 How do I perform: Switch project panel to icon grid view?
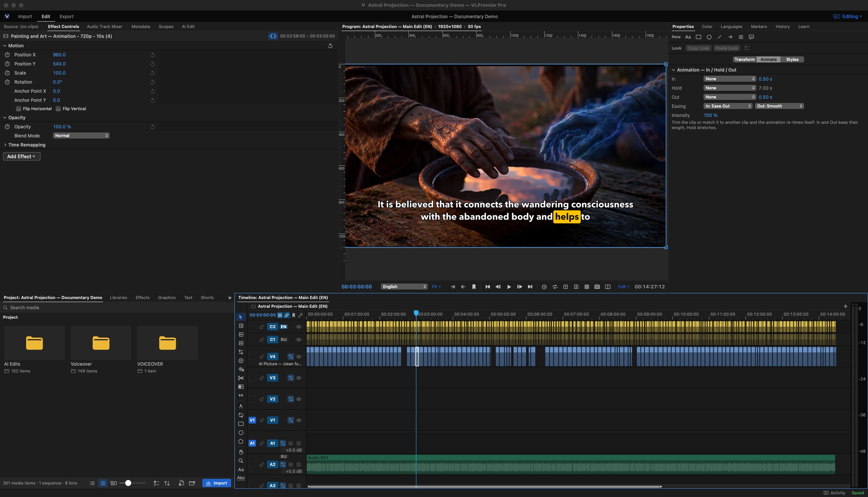coord(103,483)
